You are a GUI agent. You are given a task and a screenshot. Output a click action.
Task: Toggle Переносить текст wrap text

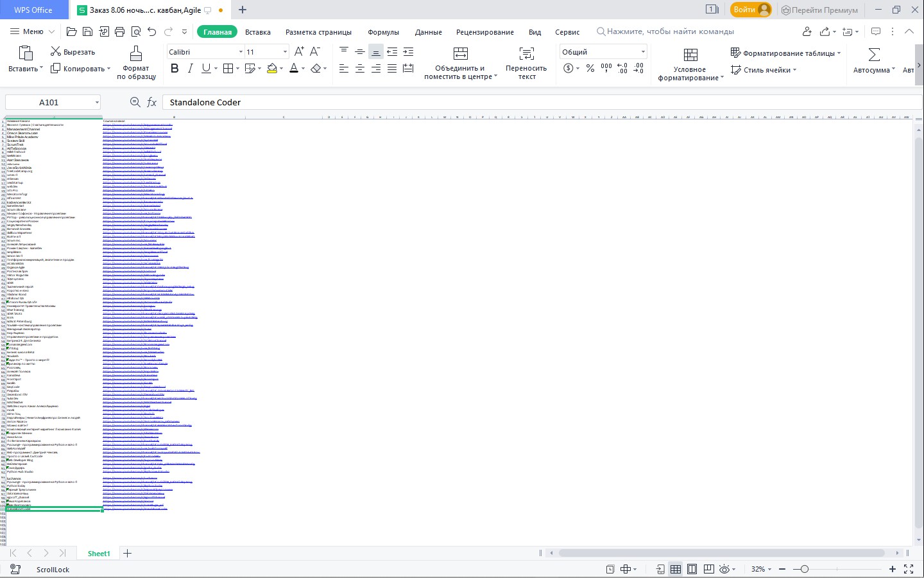pos(526,63)
